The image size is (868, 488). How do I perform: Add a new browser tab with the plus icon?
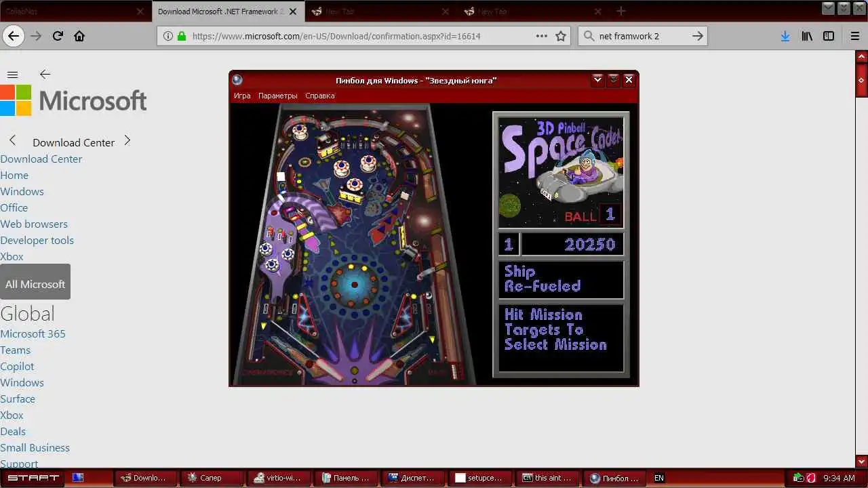[620, 11]
